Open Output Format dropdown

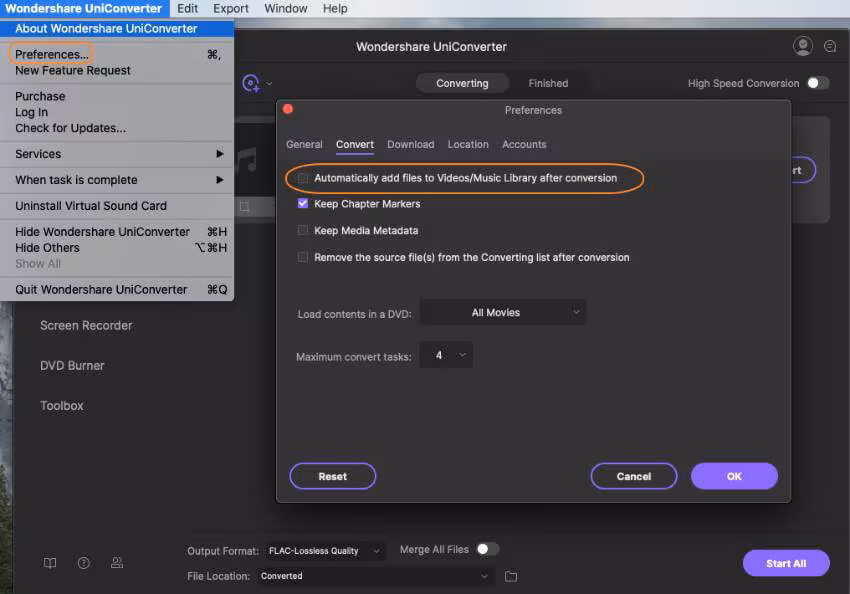coord(325,551)
